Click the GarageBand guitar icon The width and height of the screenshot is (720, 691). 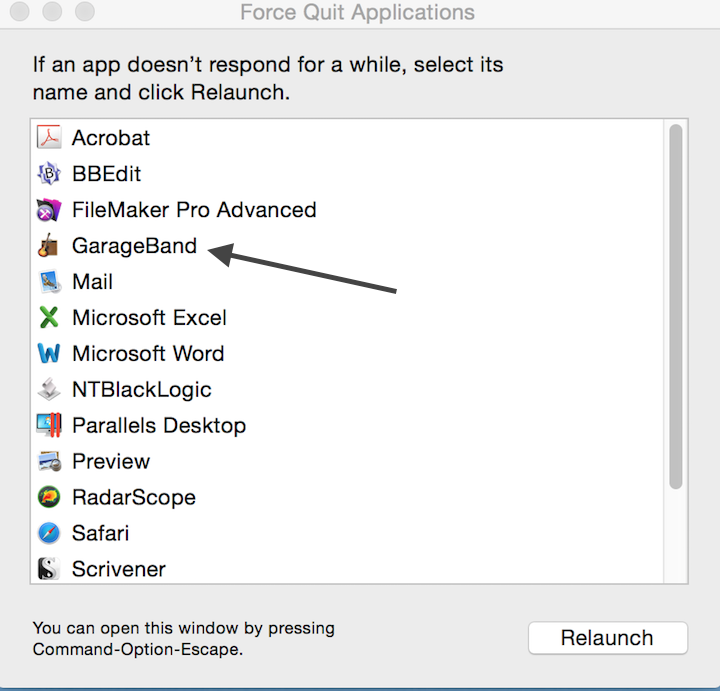coord(48,246)
